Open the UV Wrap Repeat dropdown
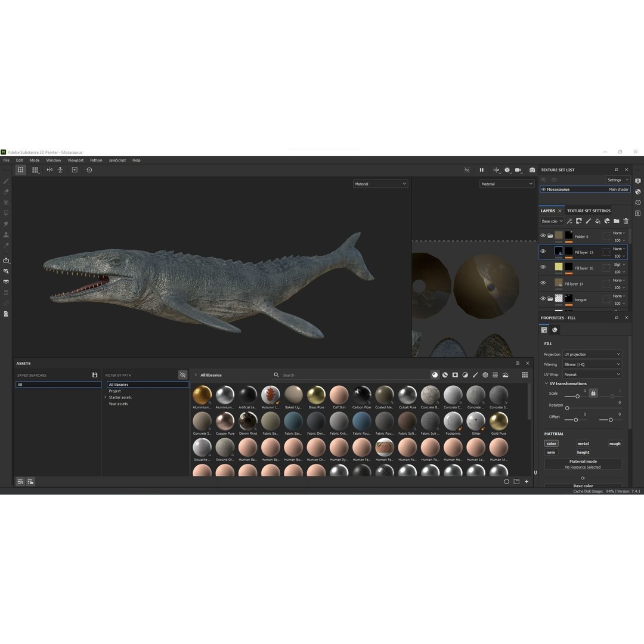The width and height of the screenshot is (644, 644). [x=592, y=374]
